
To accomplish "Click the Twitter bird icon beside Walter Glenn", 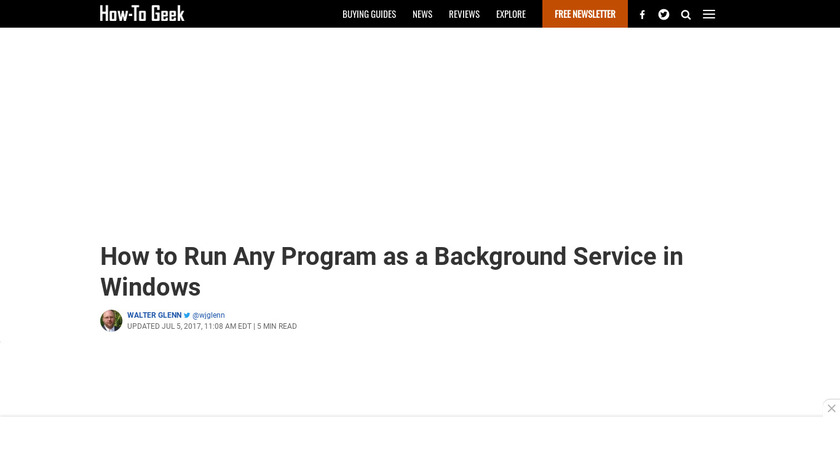I will click(x=187, y=315).
